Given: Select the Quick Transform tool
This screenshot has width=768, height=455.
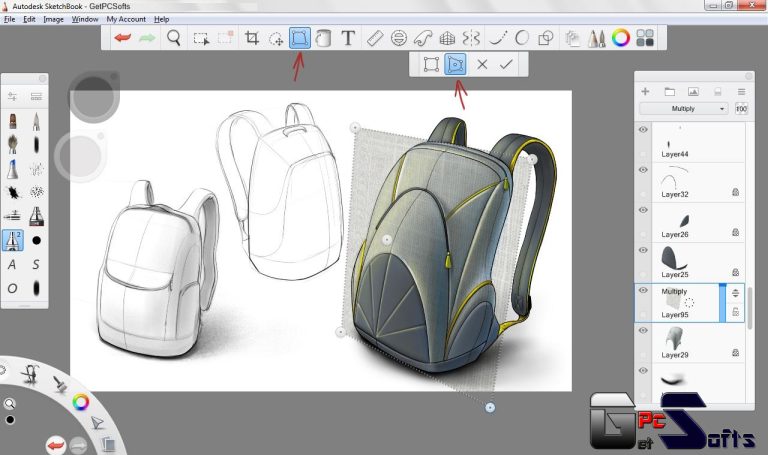Looking at the screenshot, I should click(x=276, y=38).
